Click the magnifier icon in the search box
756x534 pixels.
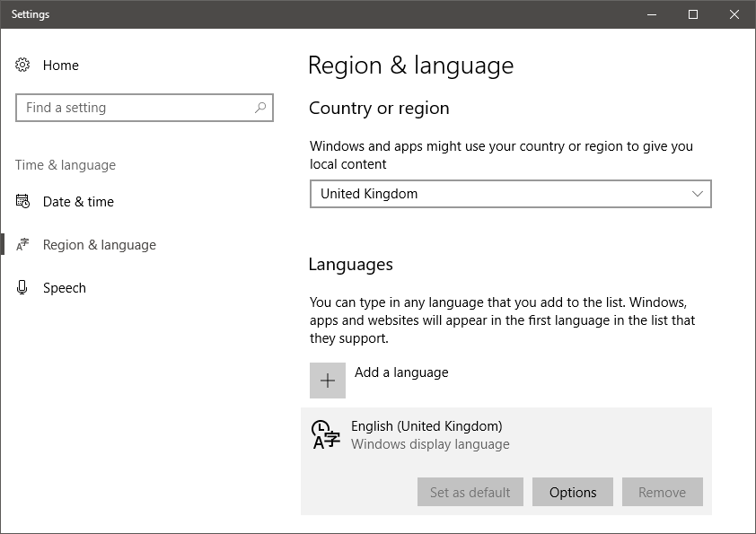pyautogui.click(x=260, y=108)
